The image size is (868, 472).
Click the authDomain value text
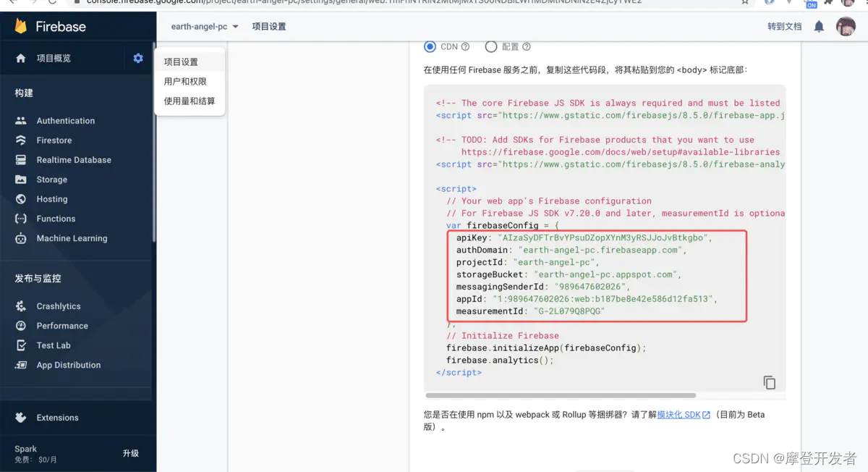[601, 250]
